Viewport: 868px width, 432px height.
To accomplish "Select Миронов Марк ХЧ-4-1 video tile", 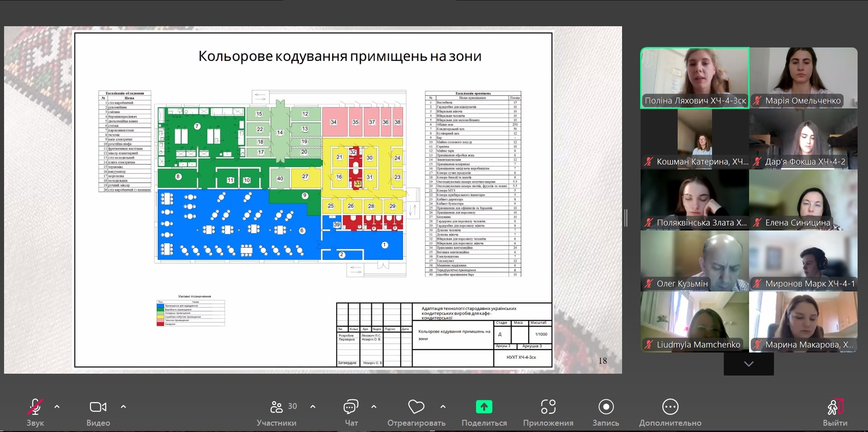I will coord(803,261).
